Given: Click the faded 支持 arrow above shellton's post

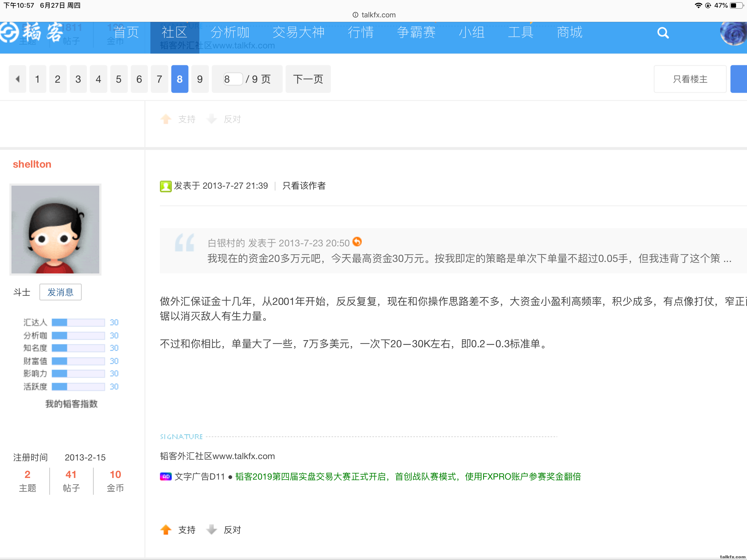Looking at the screenshot, I should point(166,119).
